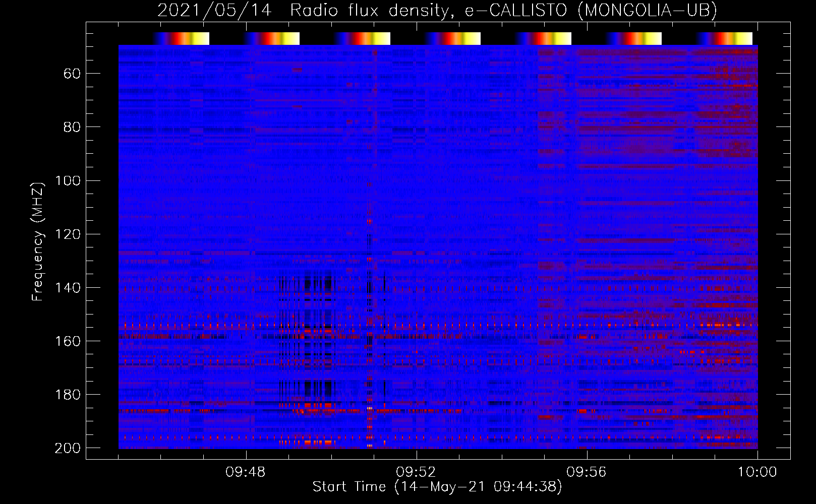Click the 140 frequency tick label

[x=68, y=287]
